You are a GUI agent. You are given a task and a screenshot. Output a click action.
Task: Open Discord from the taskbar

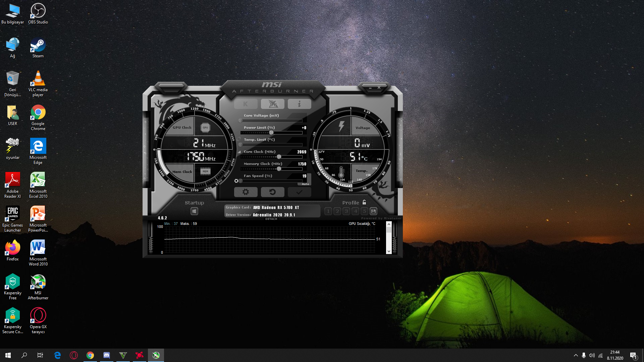[107, 355]
